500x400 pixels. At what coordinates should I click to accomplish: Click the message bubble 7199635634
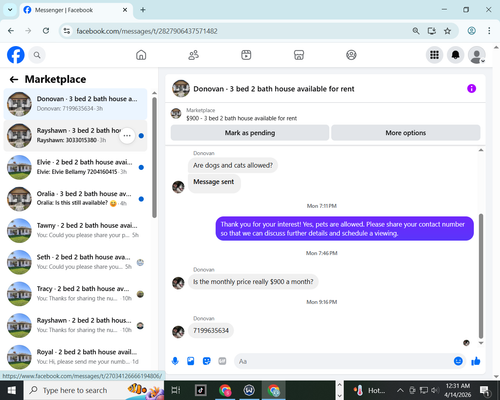(211, 331)
